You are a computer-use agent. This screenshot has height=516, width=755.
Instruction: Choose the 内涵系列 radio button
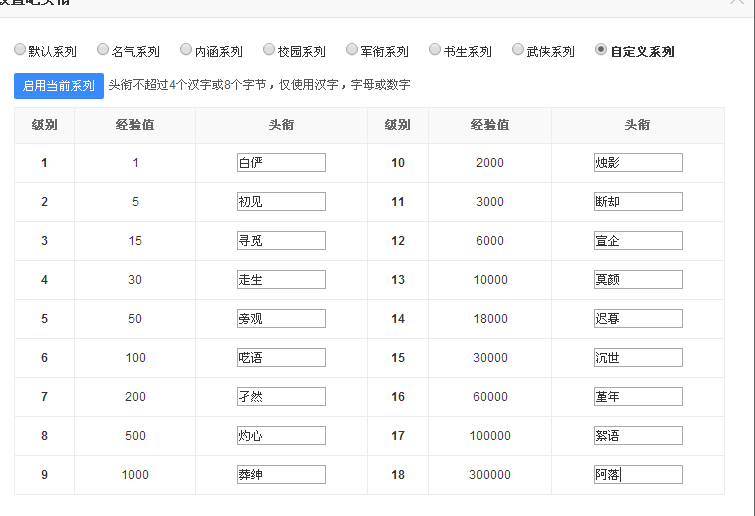186,49
